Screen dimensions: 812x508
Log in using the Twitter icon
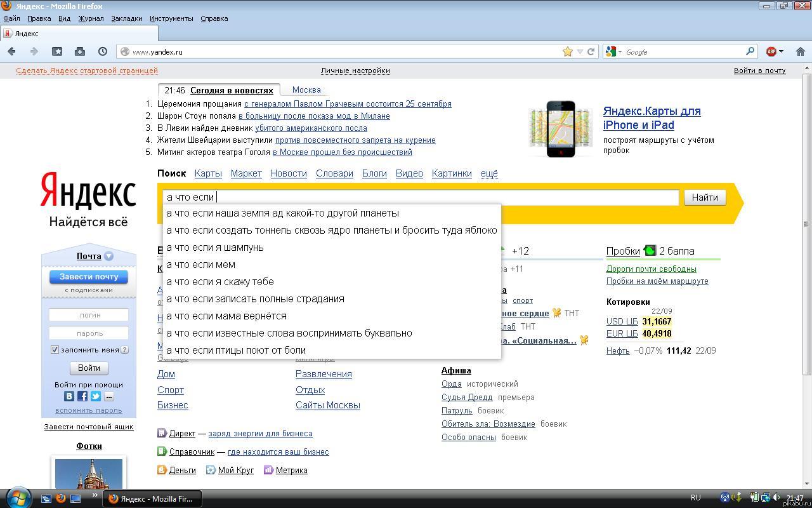tap(96, 396)
